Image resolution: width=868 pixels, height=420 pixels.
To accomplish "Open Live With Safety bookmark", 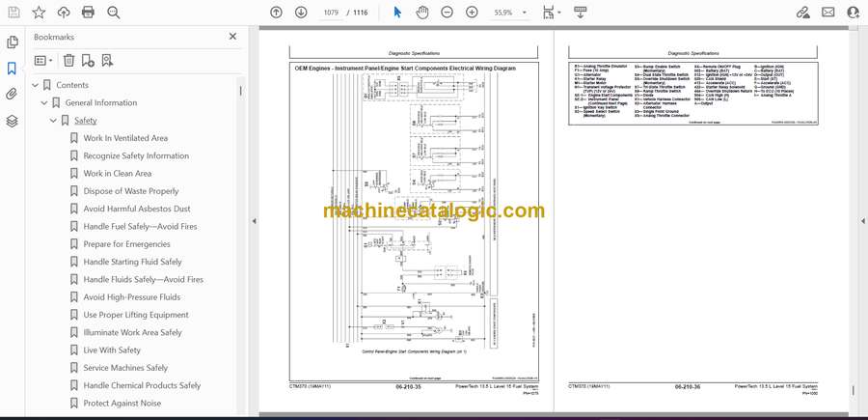I will [x=112, y=350].
